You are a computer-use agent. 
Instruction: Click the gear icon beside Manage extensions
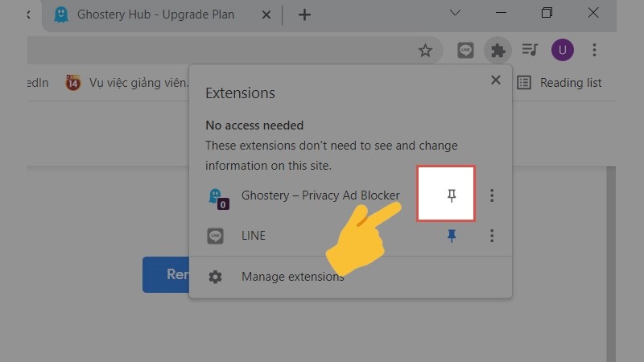click(215, 277)
